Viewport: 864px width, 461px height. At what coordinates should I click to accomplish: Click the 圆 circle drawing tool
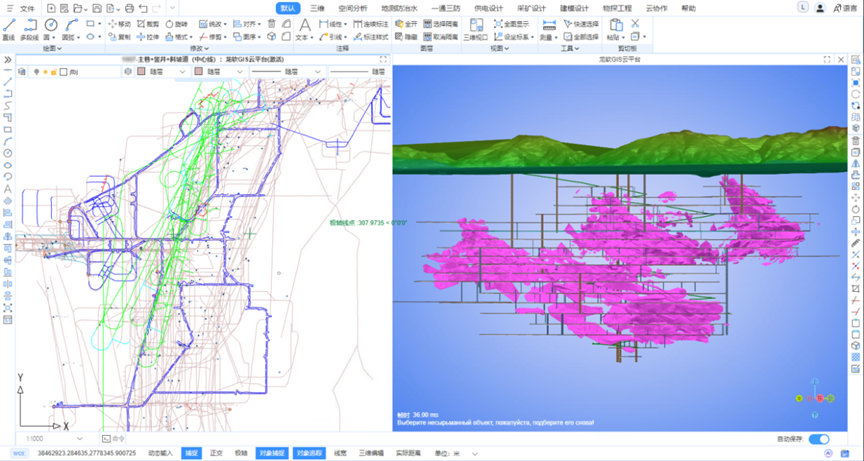click(50, 27)
